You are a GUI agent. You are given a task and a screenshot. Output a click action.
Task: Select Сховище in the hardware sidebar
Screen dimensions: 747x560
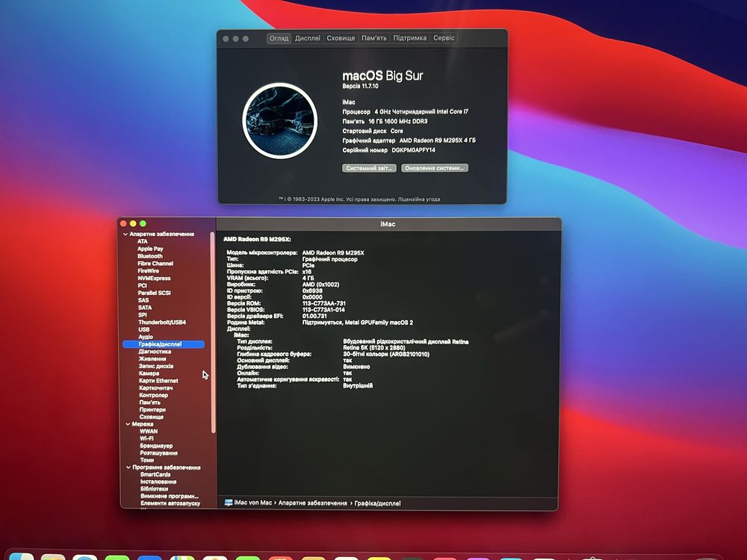(x=152, y=417)
